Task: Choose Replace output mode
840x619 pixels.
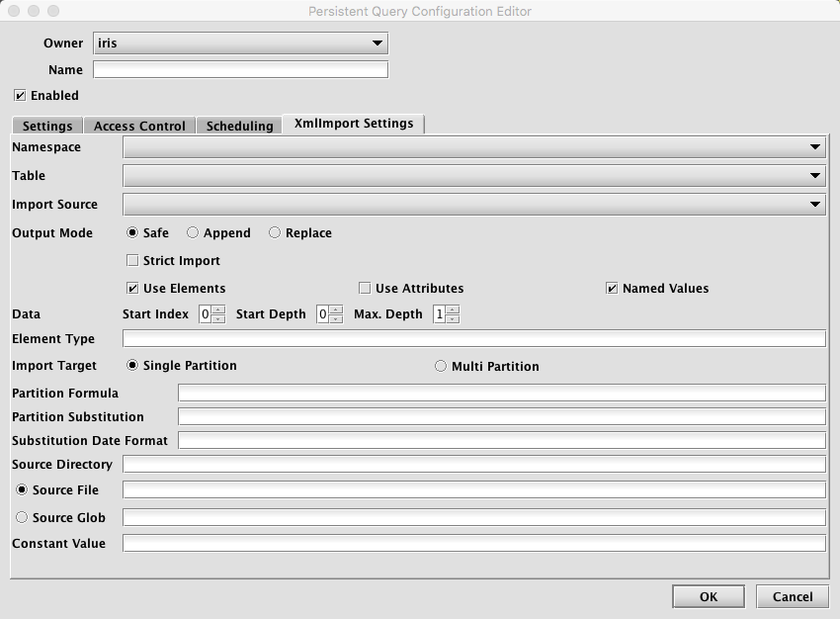Action: point(275,233)
